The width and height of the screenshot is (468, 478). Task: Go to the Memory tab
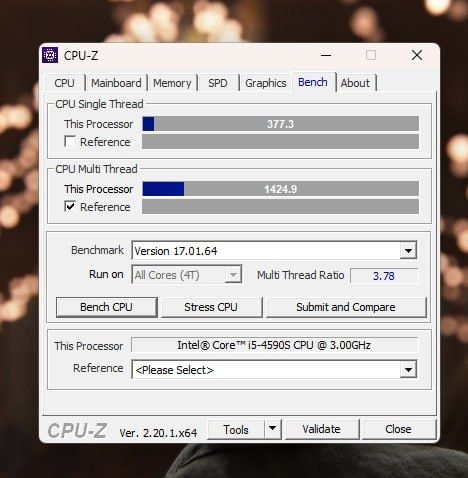172,83
